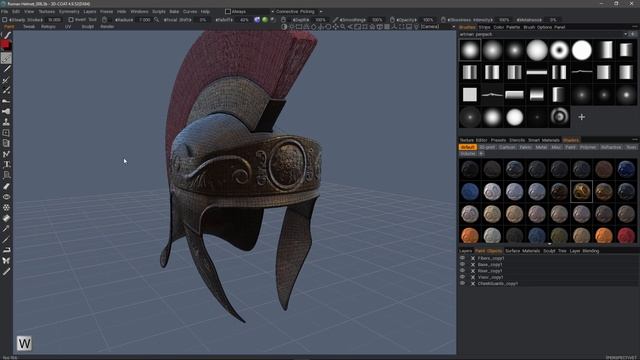Select the first soft round brush alpha
The width and height of the screenshot is (640, 360).
(x=470, y=50)
